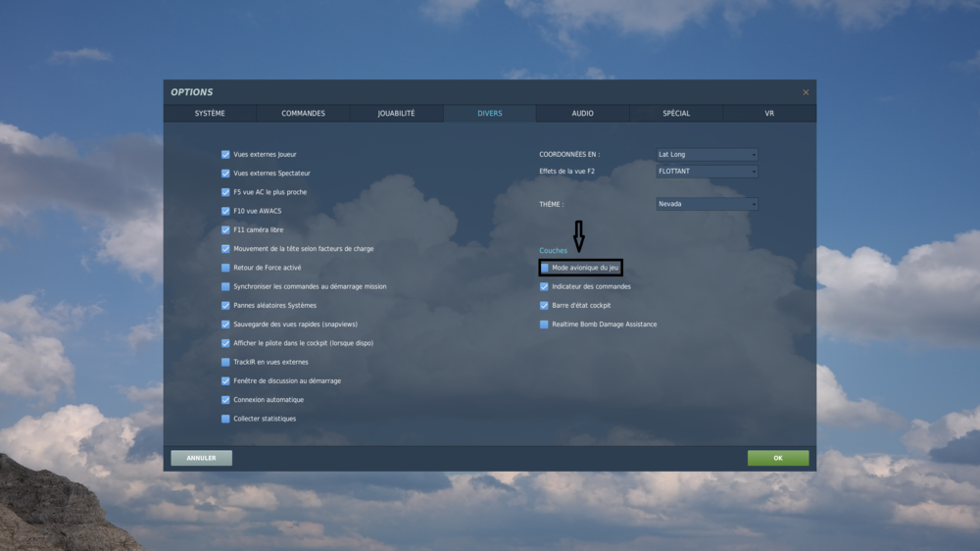Disable Indicateur des commandes checkbox
Image resolution: width=980 pixels, height=551 pixels.
coord(544,286)
